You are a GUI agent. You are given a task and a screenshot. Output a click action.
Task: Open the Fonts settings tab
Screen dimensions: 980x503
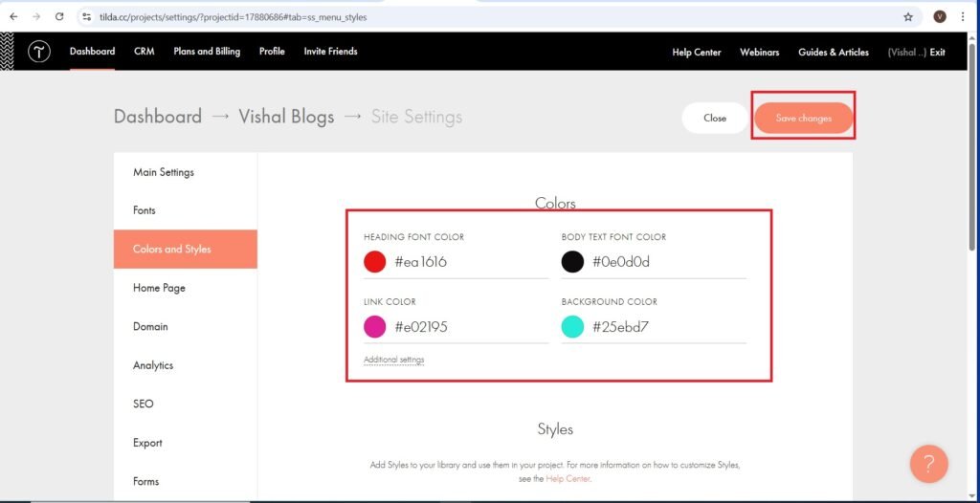[145, 210]
